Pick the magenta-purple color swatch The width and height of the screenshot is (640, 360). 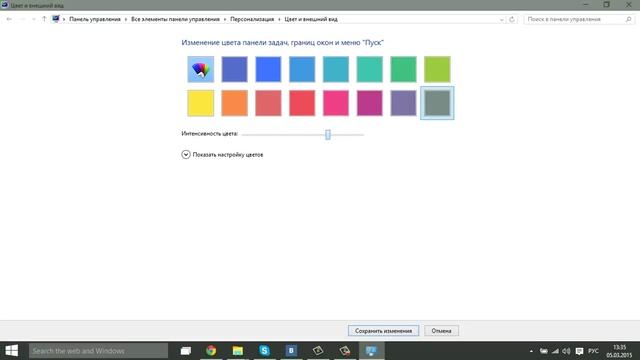click(x=369, y=103)
